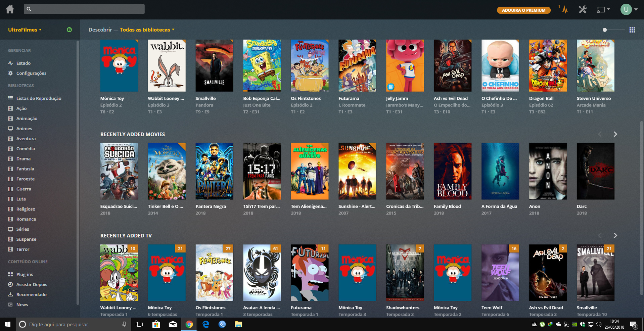Open the Todas as bibliotecas dropdown
The height and width of the screenshot is (331, 644).
pyautogui.click(x=147, y=30)
